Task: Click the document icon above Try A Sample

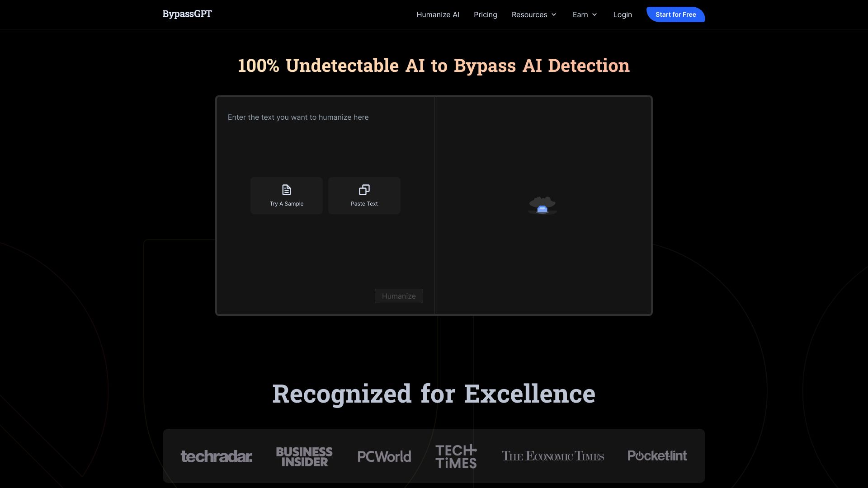Action: (x=286, y=190)
